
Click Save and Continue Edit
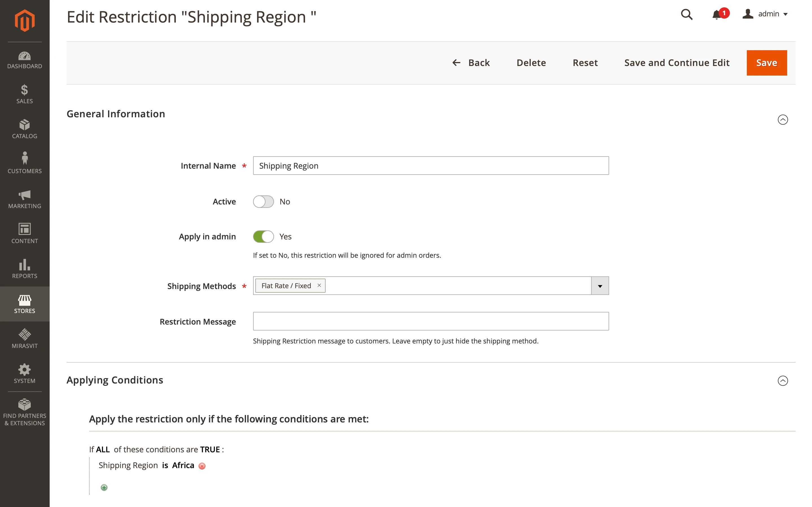click(x=677, y=63)
